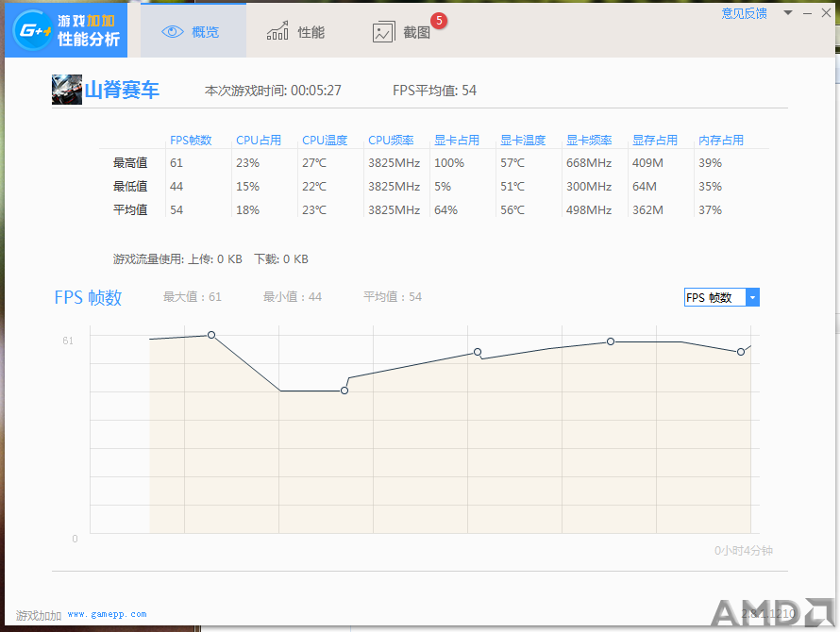The width and height of the screenshot is (840, 632).
Task: Select the CPU频率 column header
Action: [391, 141]
